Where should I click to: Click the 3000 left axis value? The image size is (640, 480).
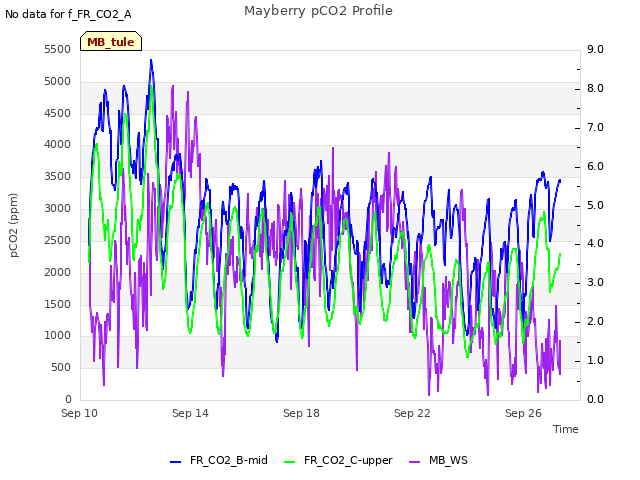58,208
